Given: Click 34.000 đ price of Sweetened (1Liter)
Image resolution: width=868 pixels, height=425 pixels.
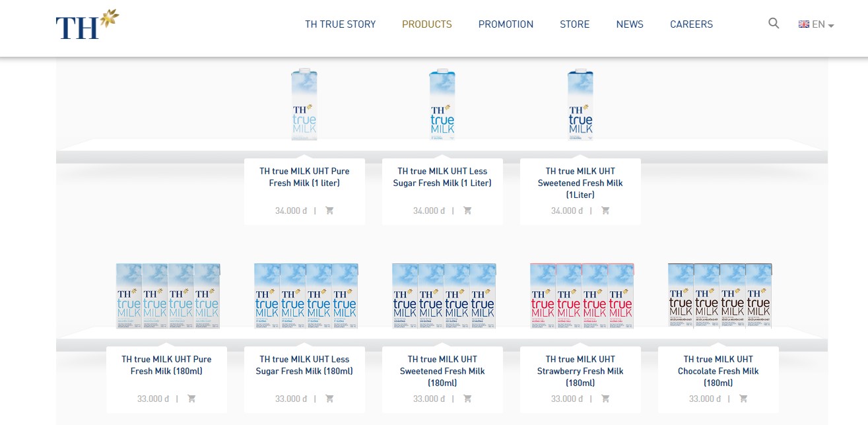Looking at the screenshot, I should click(567, 211).
